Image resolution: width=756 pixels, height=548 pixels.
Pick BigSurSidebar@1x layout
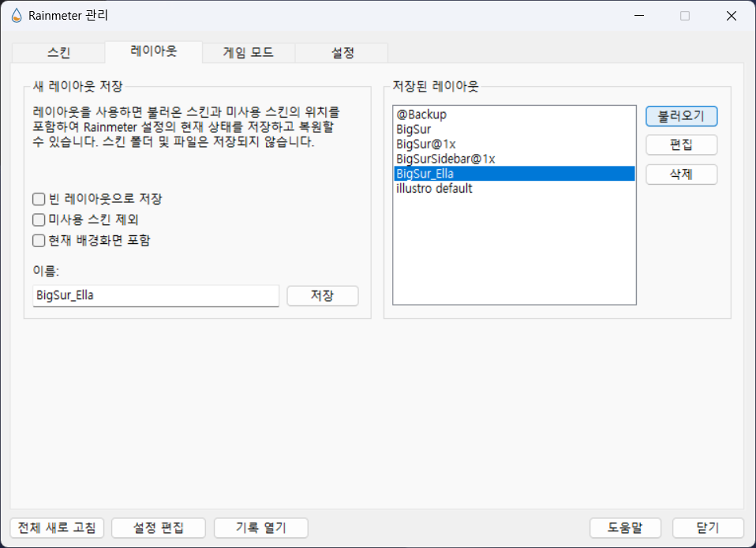pos(514,159)
